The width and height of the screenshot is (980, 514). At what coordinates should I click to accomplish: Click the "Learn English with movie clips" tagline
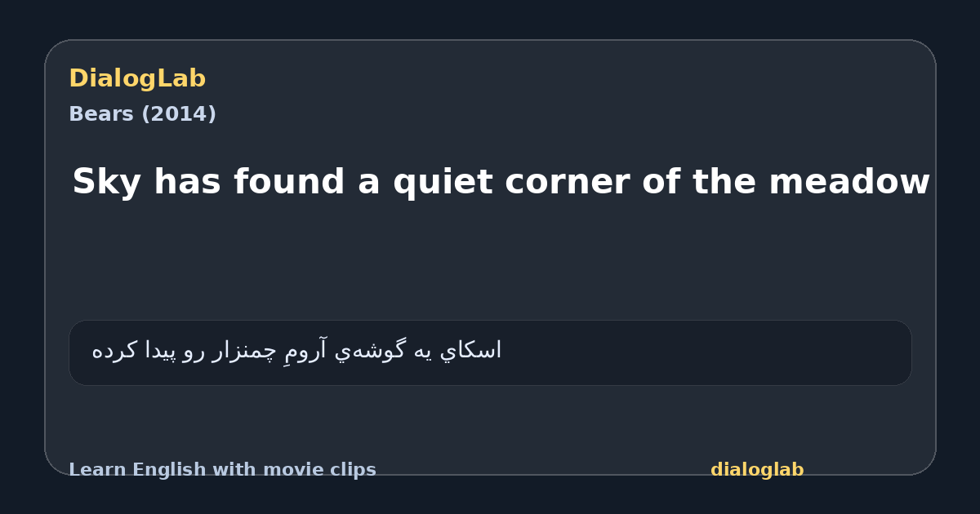point(222,470)
